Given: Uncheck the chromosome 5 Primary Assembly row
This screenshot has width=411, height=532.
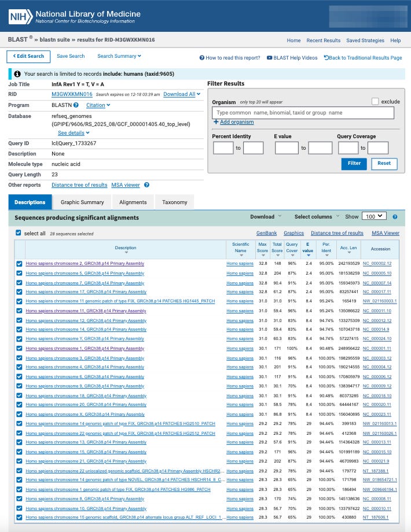Looking at the screenshot, I should pyautogui.click(x=19, y=273).
